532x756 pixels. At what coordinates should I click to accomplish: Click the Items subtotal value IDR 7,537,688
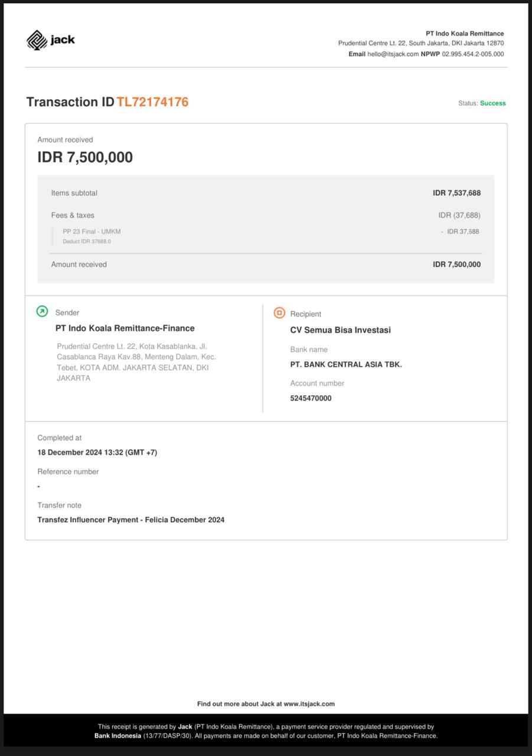pyautogui.click(x=456, y=193)
